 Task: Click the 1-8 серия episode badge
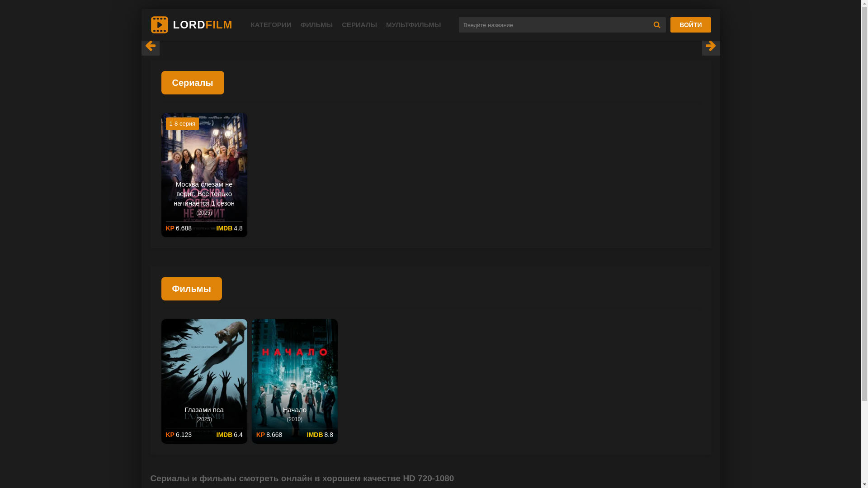point(182,124)
